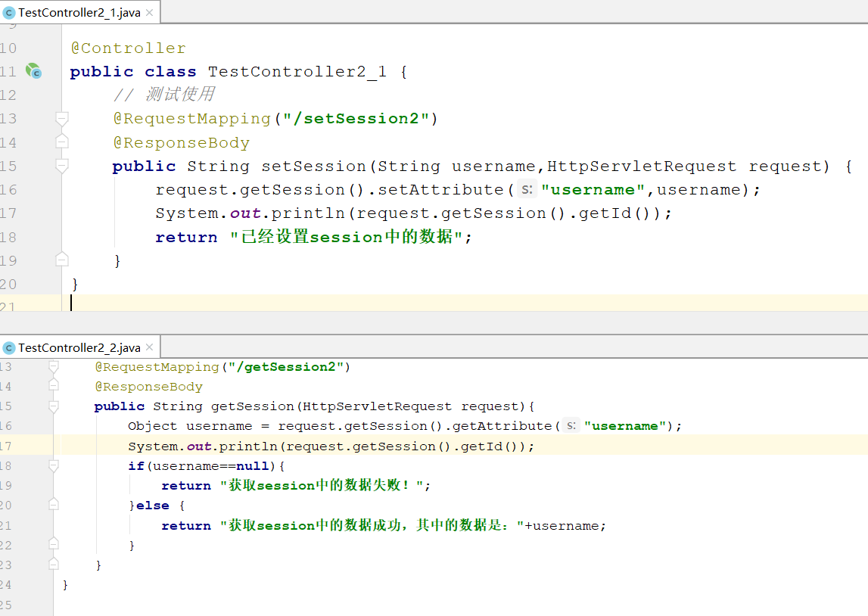Click the s: parameter hint in getAttribute
This screenshot has height=616, width=868.
click(571, 425)
